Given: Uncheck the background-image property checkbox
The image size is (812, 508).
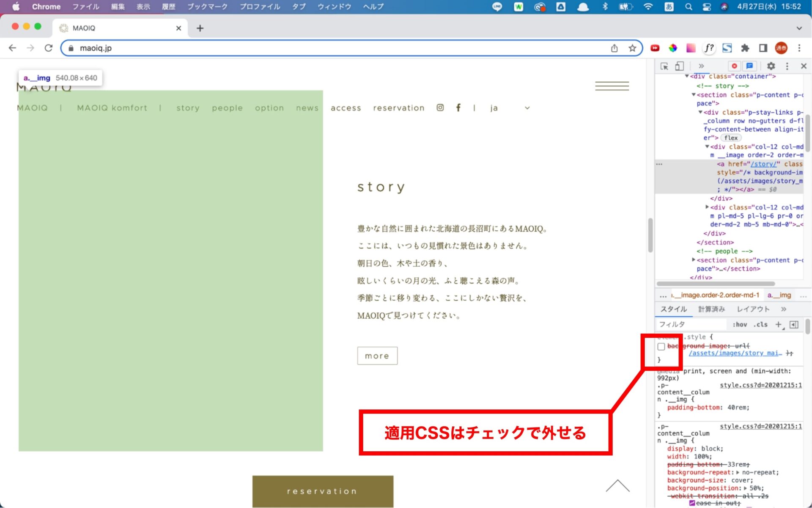Looking at the screenshot, I should (x=661, y=347).
